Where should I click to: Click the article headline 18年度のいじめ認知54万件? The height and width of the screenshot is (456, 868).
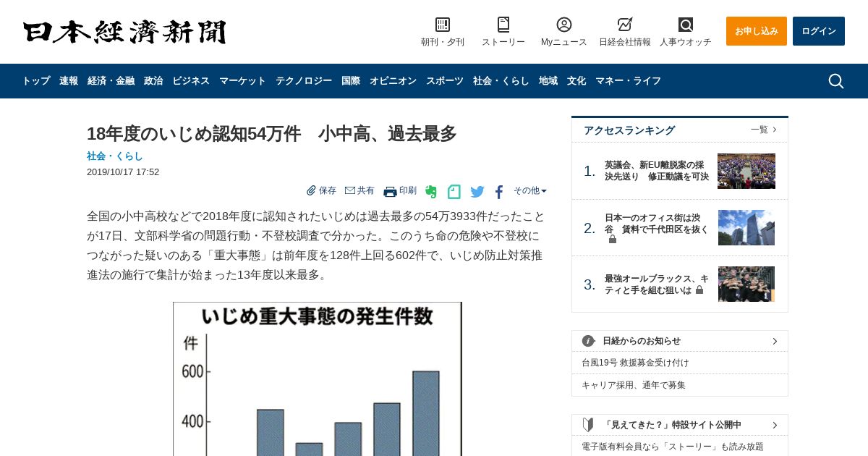(x=272, y=134)
